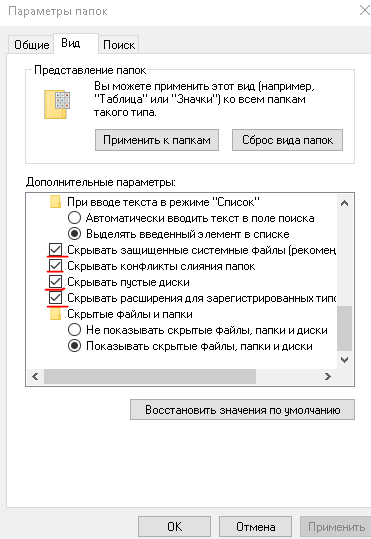Click the folder icon beside Скрытые файлы и папки
The height and width of the screenshot is (539, 371).
(x=55, y=314)
